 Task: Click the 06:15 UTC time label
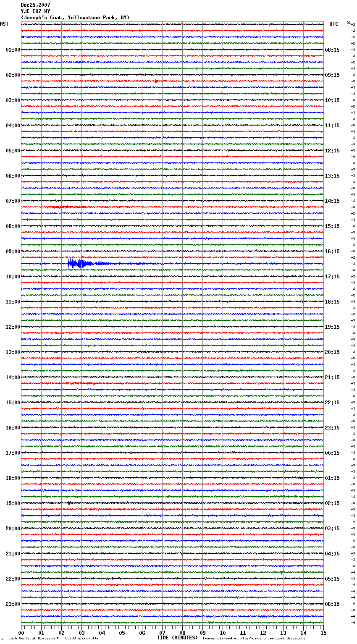[332, 604]
